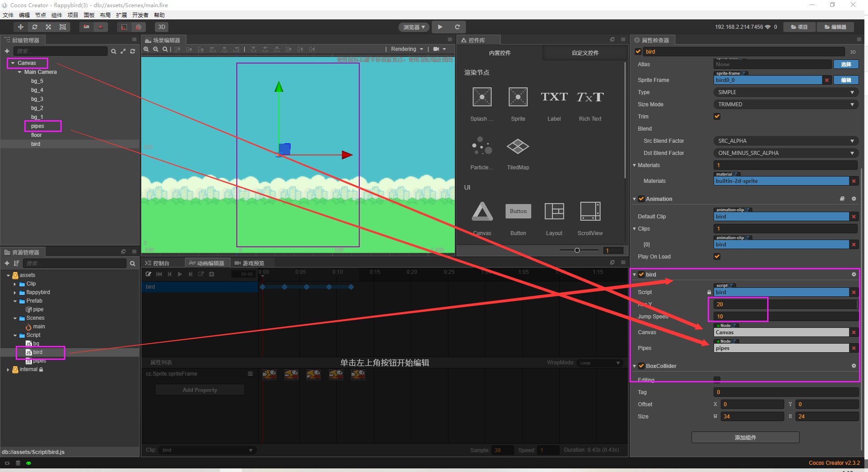Adjust the control library zoom slider
This screenshot has height=472, width=868.
pos(577,250)
